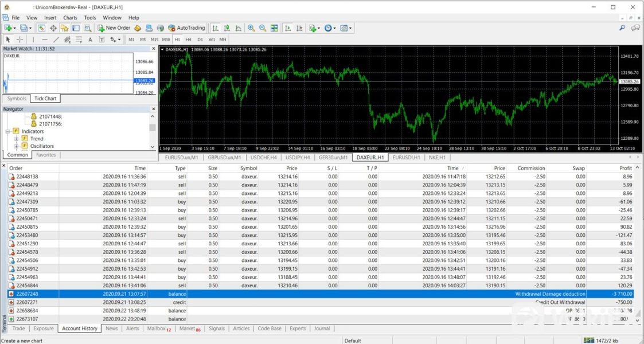The image size is (644, 344).
Task: Toggle the Navigator window icon
Action: (64, 28)
